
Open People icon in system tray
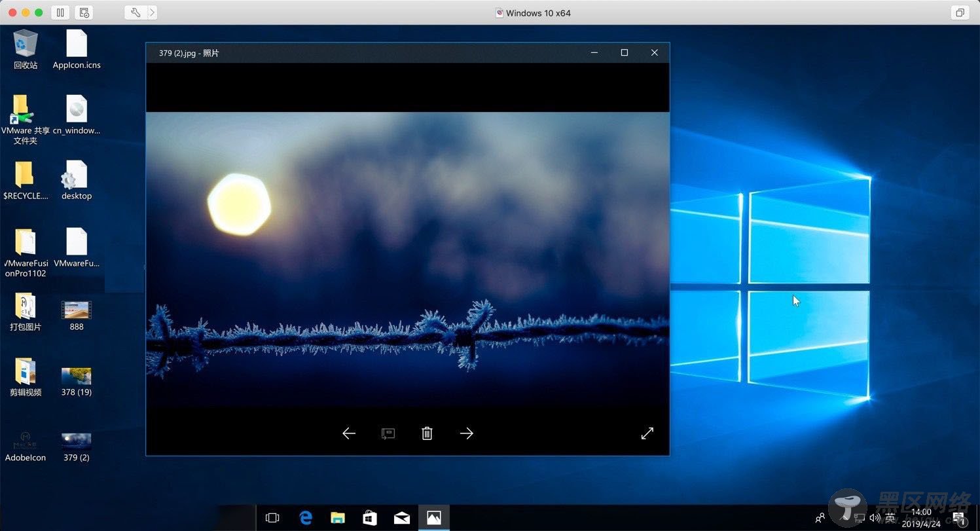click(x=820, y=518)
